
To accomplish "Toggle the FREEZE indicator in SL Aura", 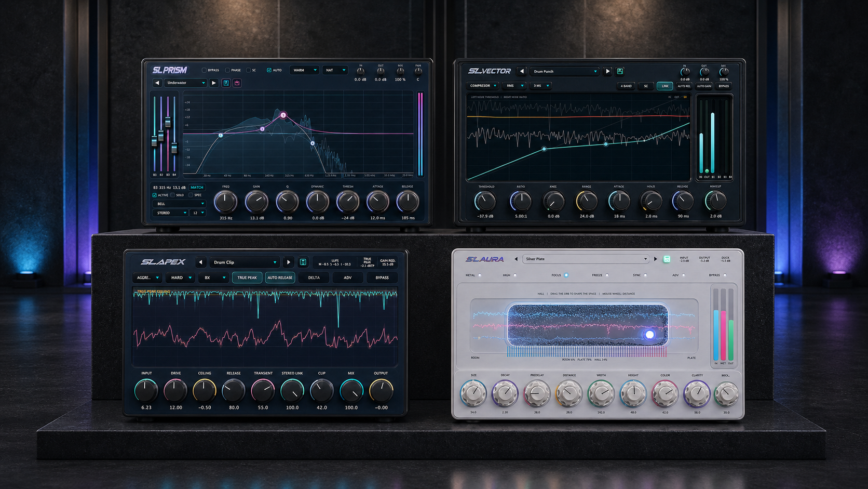I will [x=607, y=275].
